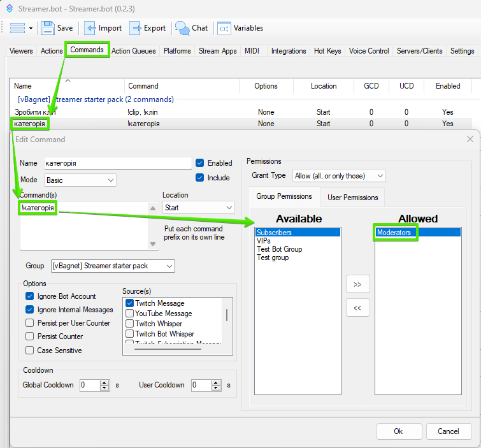This screenshot has width=481, height=448.
Task: Open the Voice Control tab
Action: pyautogui.click(x=369, y=51)
